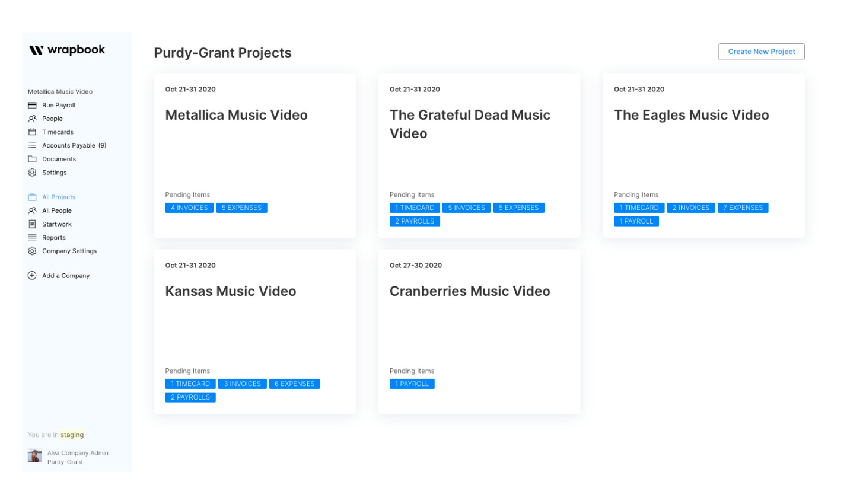Click the Add a Company plus icon
This screenshot has width=847, height=504.
pyautogui.click(x=33, y=276)
